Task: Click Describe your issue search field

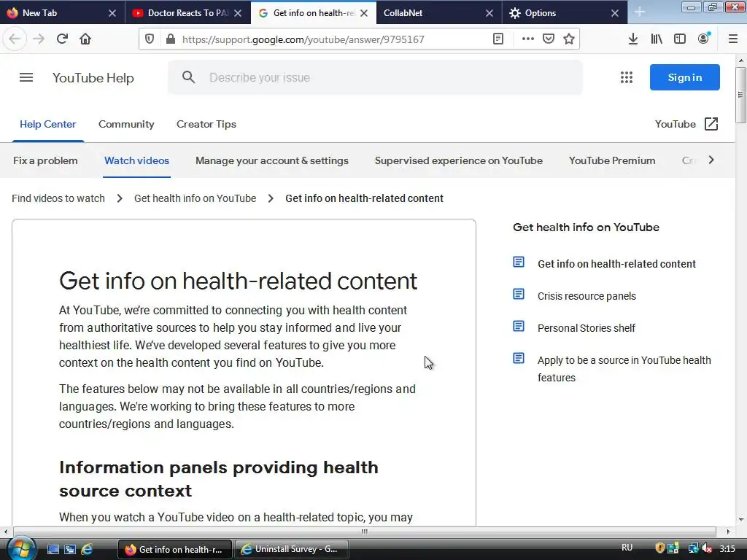Action: pyautogui.click(x=374, y=77)
